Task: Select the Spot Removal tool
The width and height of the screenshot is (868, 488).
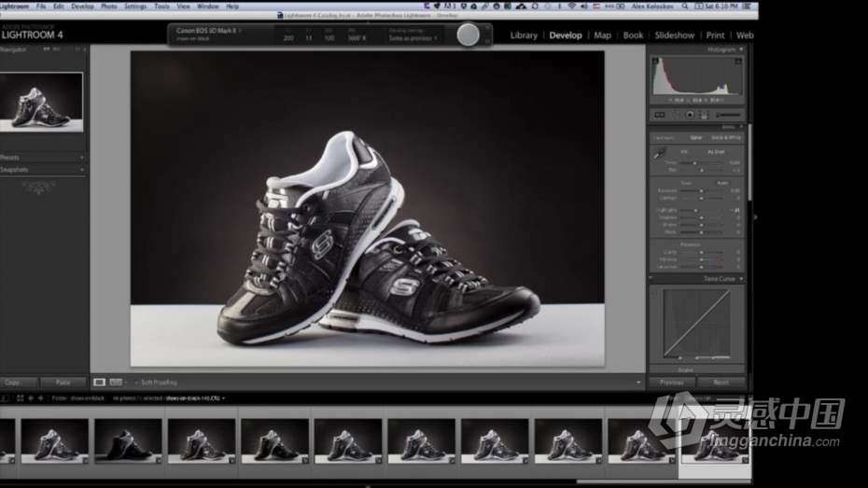Action: (x=676, y=115)
